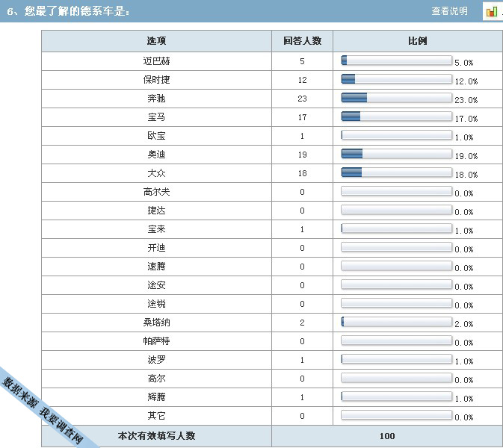503x448 pixels.
Task: Click the 23.0% progress bar for 奔驰
Action: click(x=397, y=97)
